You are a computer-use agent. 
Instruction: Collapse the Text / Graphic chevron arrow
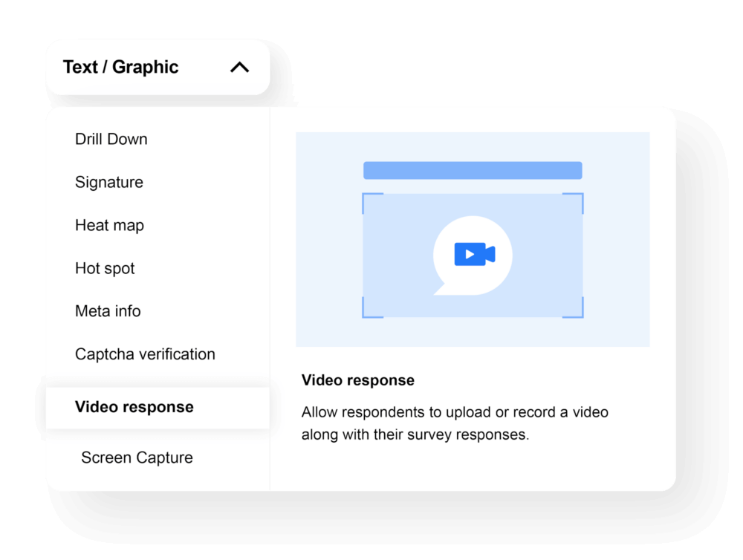(x=240, y=68)
